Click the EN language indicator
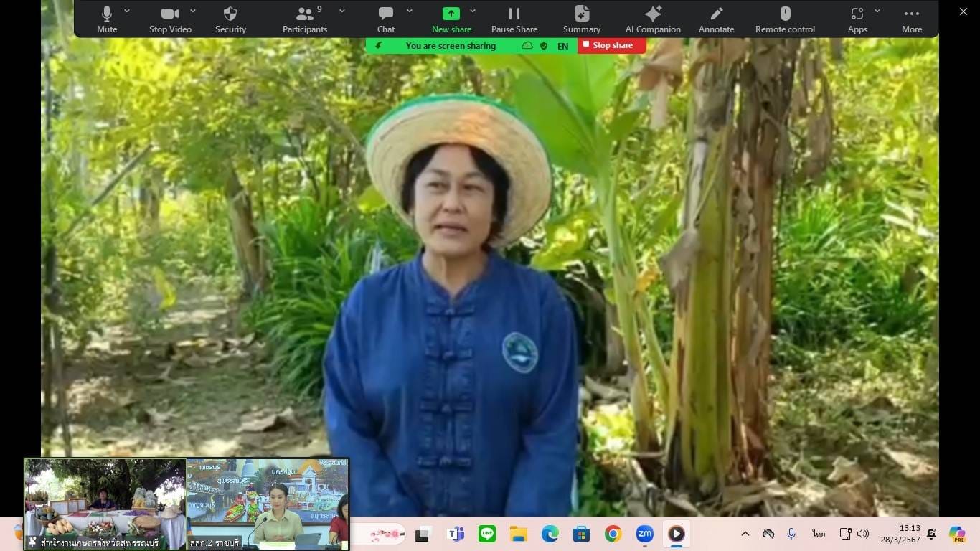Image resolution: width=980 pixels, height=551 pixels. click(x=563, y=46)
